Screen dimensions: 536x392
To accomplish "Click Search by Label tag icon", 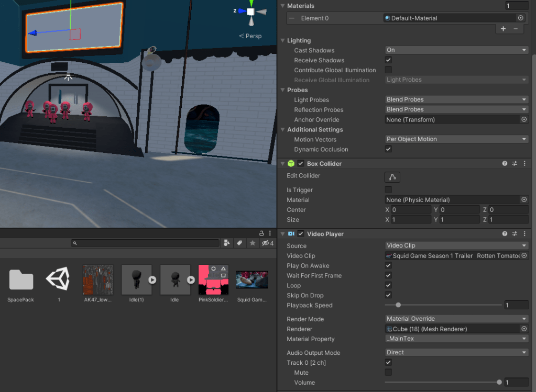I will [239, 243].
